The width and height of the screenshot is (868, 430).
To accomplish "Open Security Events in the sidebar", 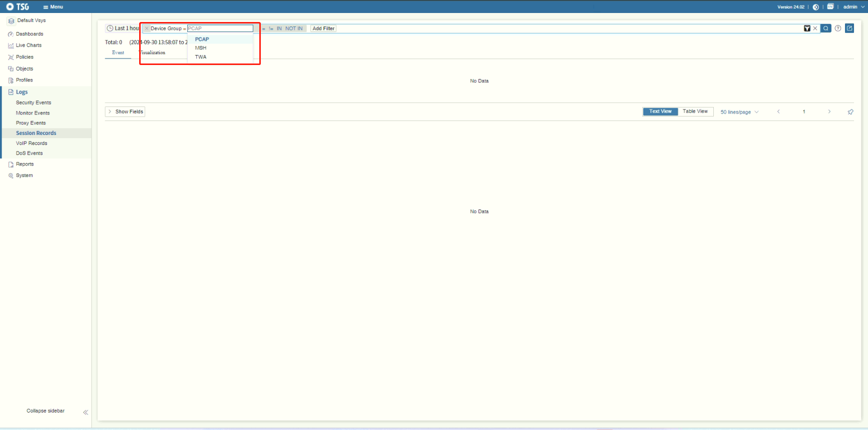I will click(x=34, y=102).
